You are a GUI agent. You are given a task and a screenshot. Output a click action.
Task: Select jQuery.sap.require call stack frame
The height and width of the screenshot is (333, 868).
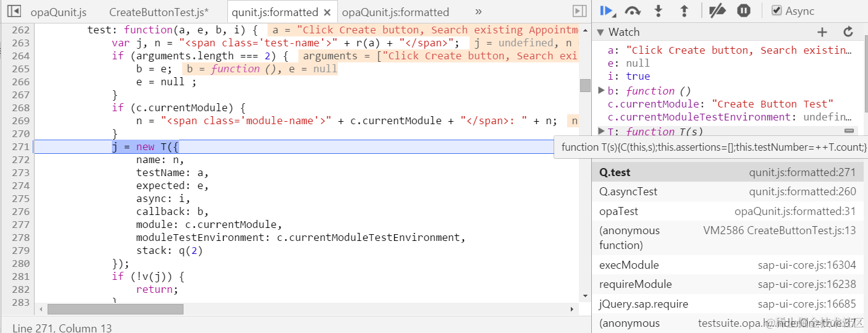[x=728, y=304]
